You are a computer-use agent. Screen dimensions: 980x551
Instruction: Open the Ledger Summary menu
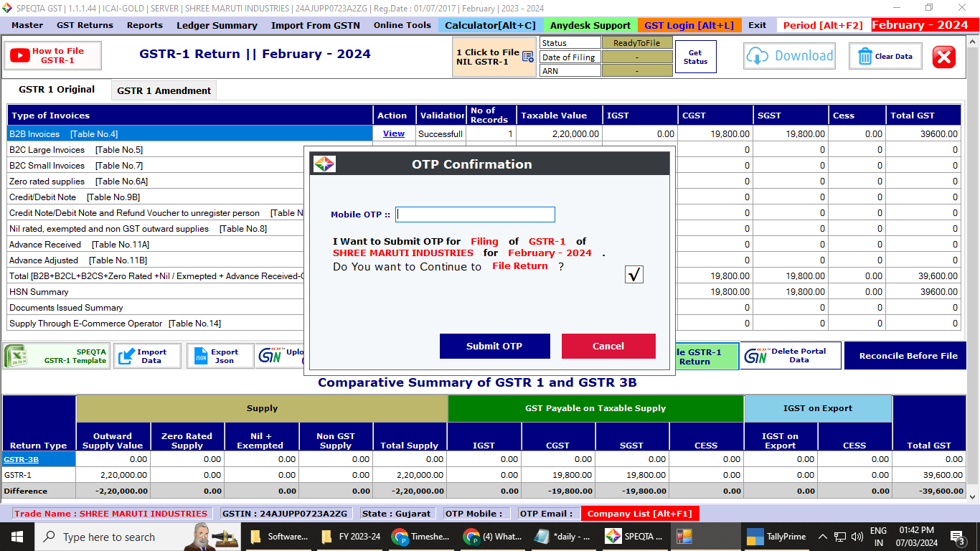tap(217, 25)
